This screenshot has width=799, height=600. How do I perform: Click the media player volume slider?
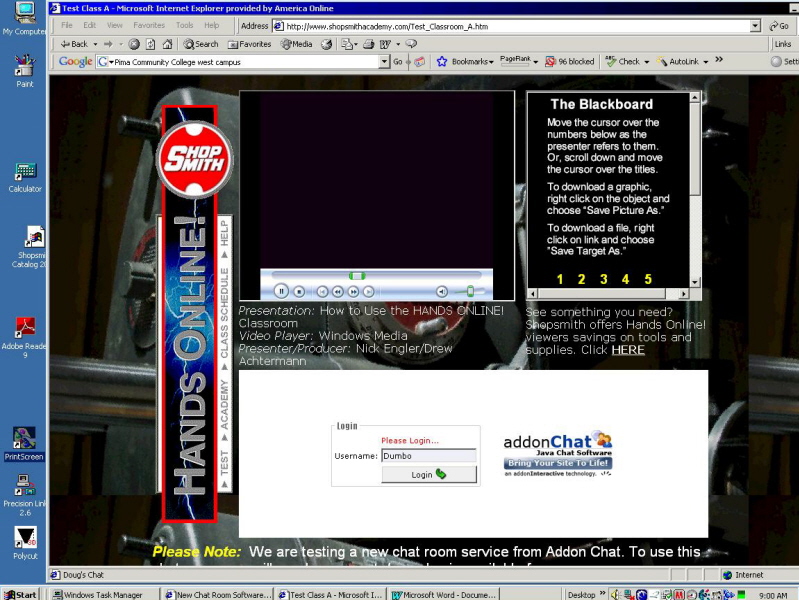tap(470, 291)
